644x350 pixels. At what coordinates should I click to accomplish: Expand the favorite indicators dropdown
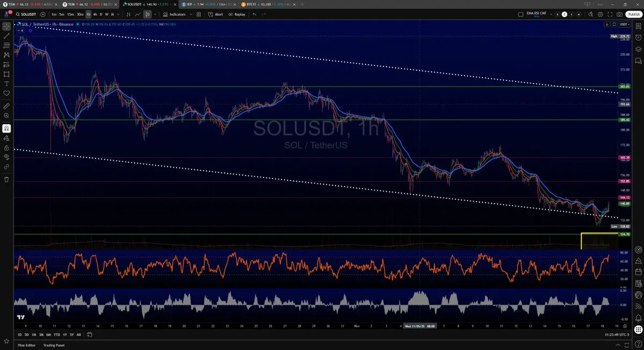pos(191,14)
